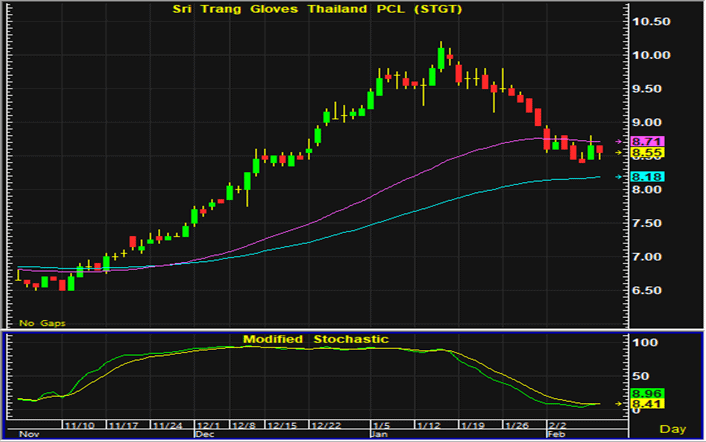Click the magenta 8.71 moving average tag
706x442 pixels.
tap(640, 142)
